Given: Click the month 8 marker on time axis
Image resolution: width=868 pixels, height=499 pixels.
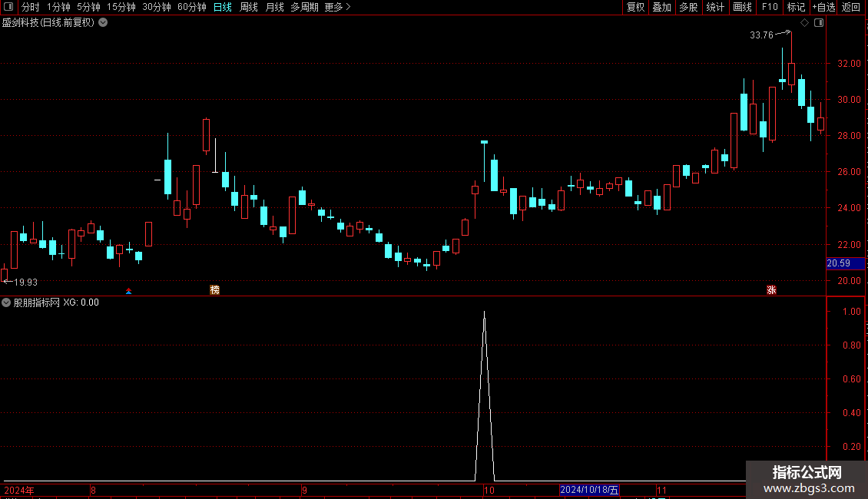Looking at the screenshot, I should tap(93, 490).
